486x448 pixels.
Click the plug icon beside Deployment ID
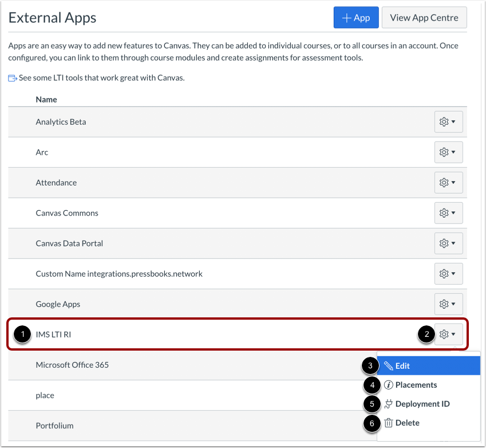click(x=389, y=404)
